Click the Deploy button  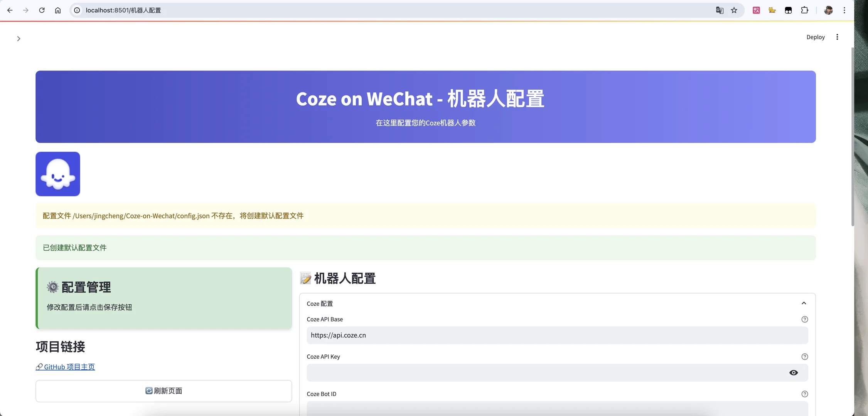click(x=816, y=37)
